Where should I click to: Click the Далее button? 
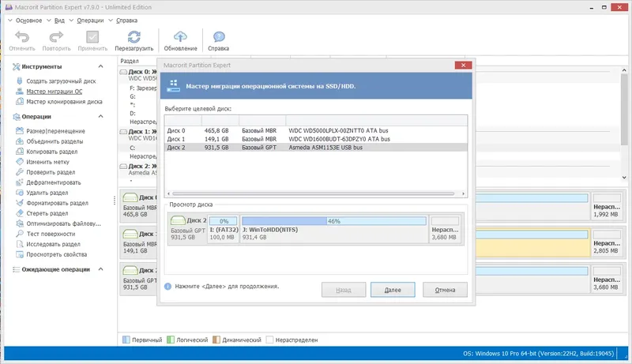[x=393, y=290]
